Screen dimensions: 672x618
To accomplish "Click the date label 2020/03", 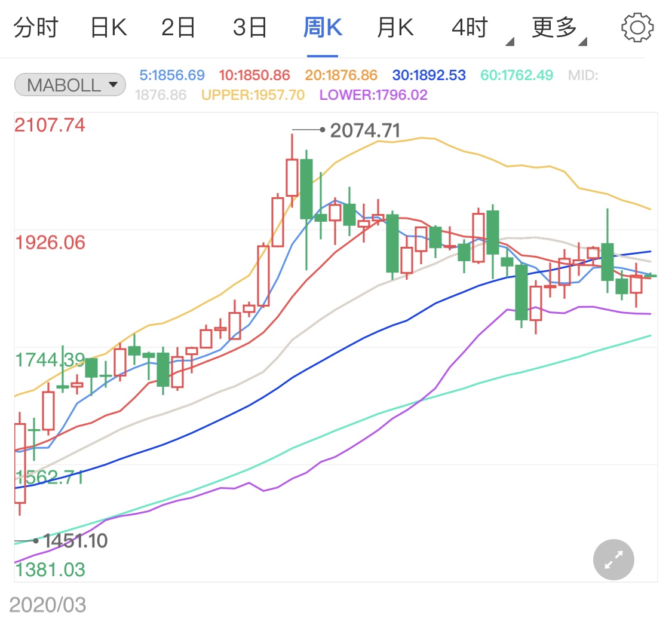I will pyautogui.click(x=48, y=605).
